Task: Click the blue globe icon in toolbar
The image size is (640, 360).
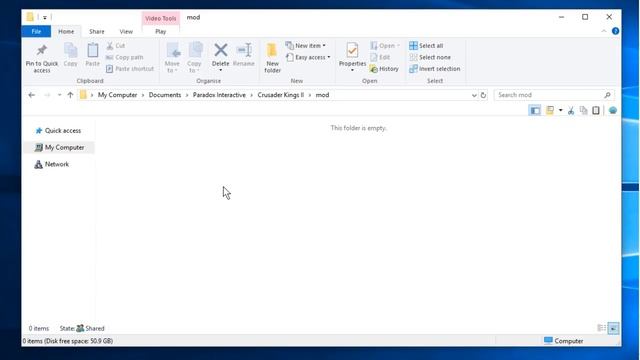Action: (x=613, y=110)
